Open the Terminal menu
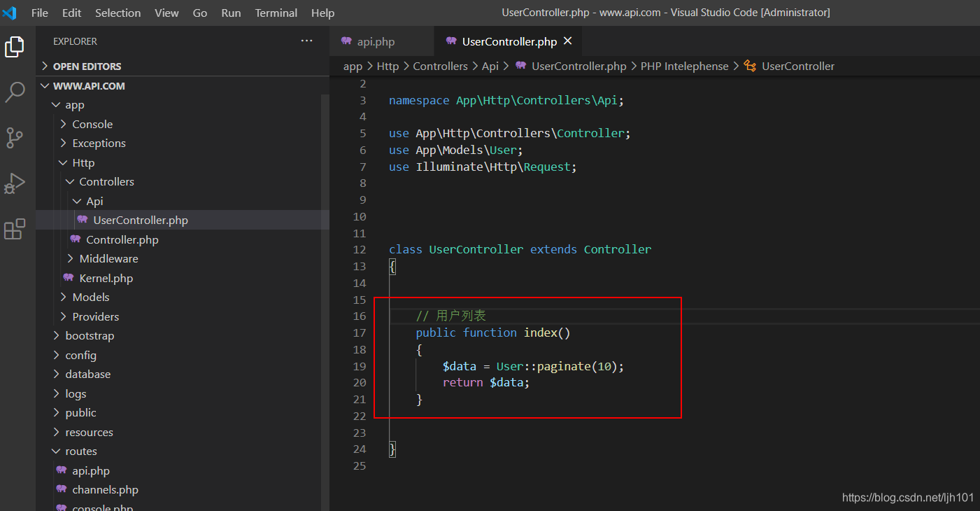Screen dimensions: 980x511 (276, 13)
